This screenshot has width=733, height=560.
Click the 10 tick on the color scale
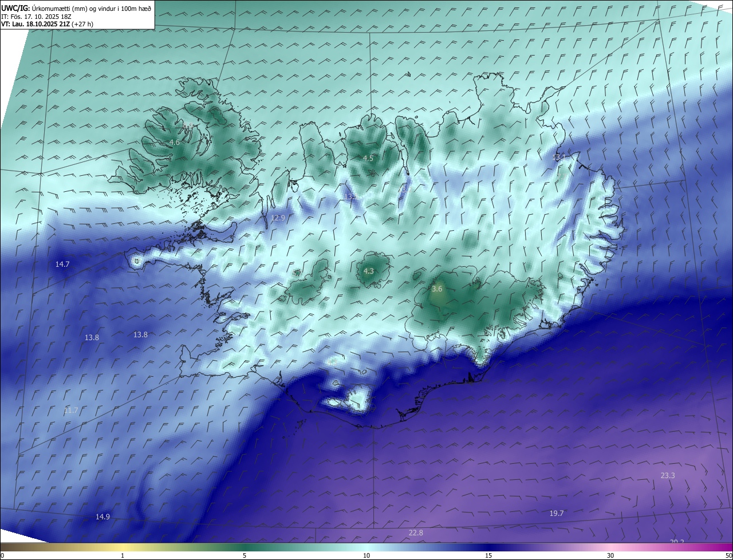point(366,555)
